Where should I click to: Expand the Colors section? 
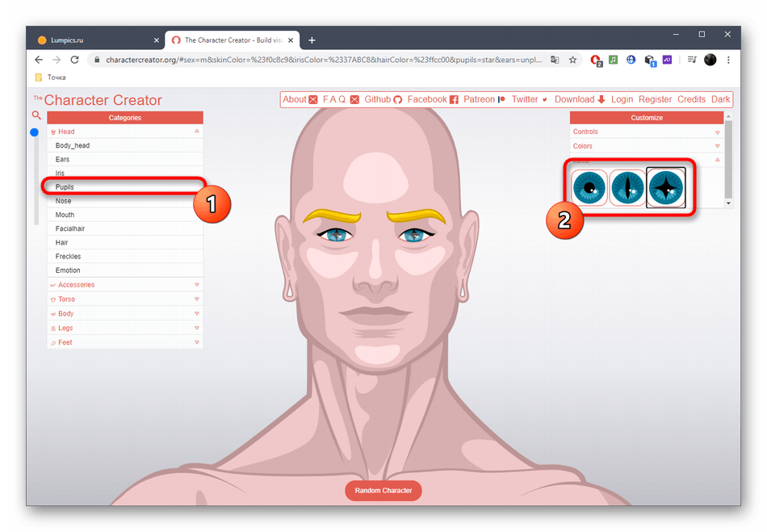[646, 146]
